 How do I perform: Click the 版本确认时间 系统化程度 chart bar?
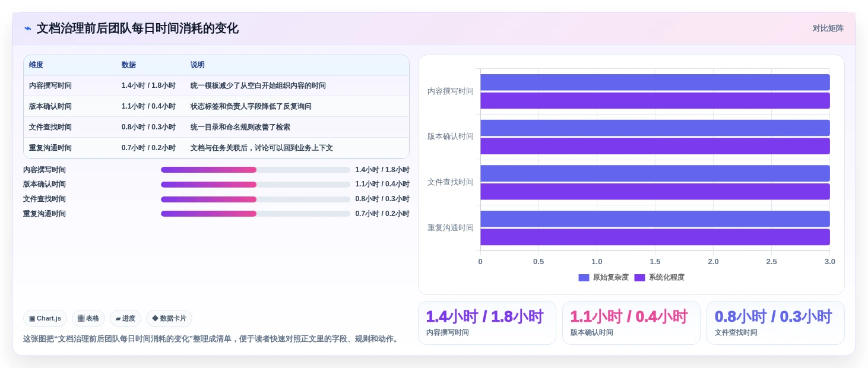655,146
